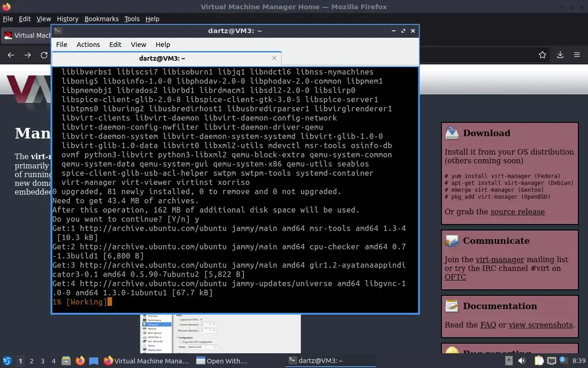Open the OFTC link

(x=455, y=277)
